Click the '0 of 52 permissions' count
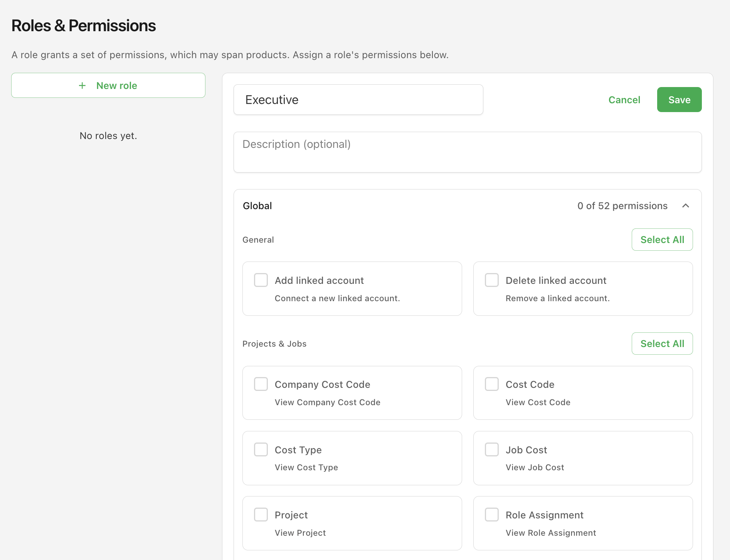Screen dimensions: 730x560 tap(622, 206)
